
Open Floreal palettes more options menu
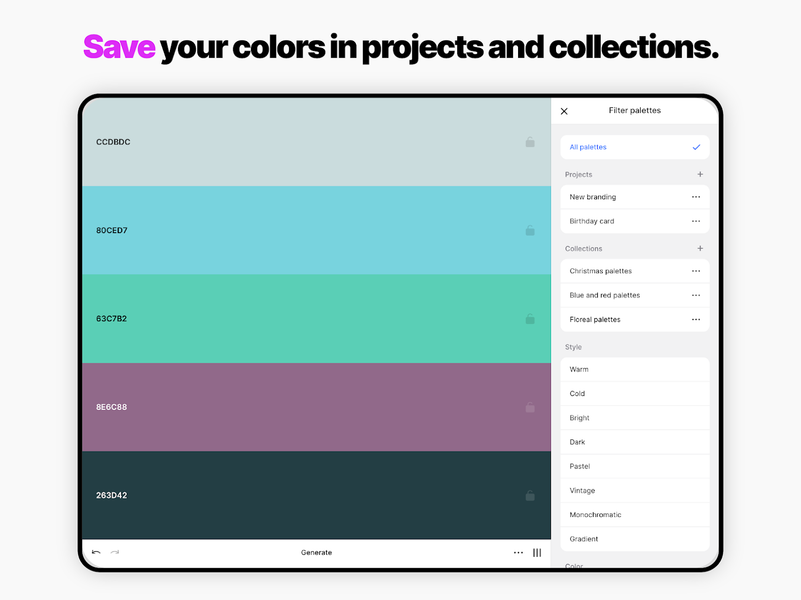[696, 319]
